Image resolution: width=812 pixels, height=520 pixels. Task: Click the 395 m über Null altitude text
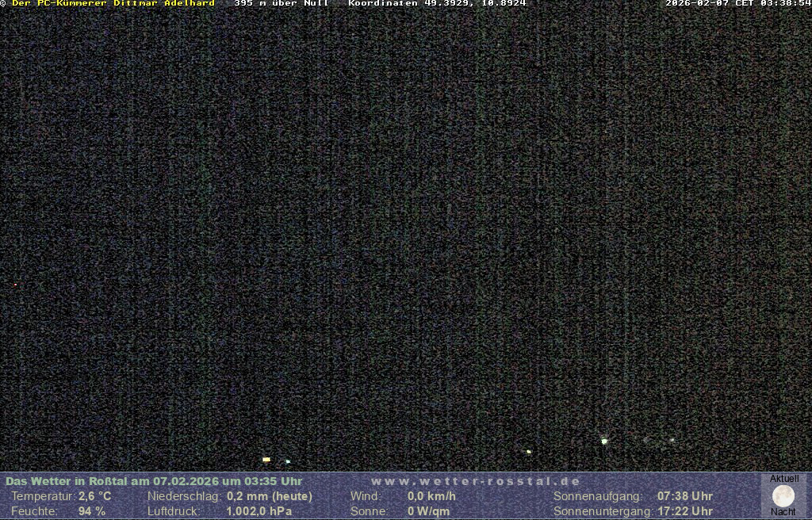282,3
